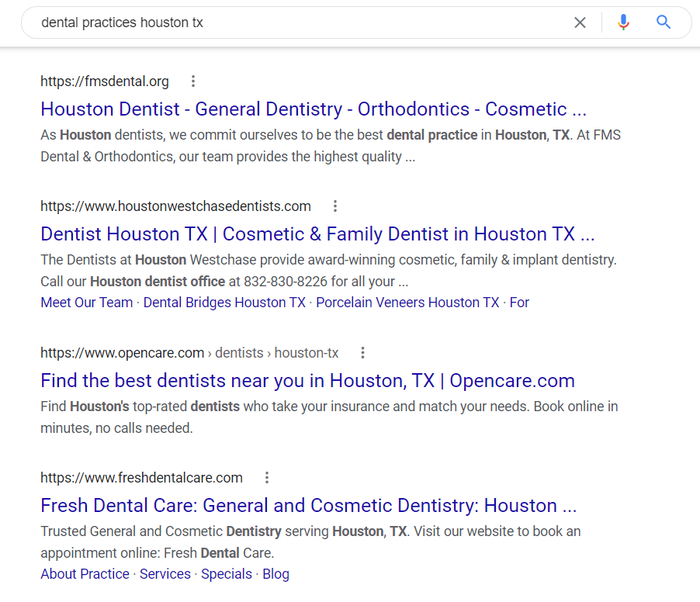Start voice search with microphone icon
700x602 pixels.
point(623,22)
